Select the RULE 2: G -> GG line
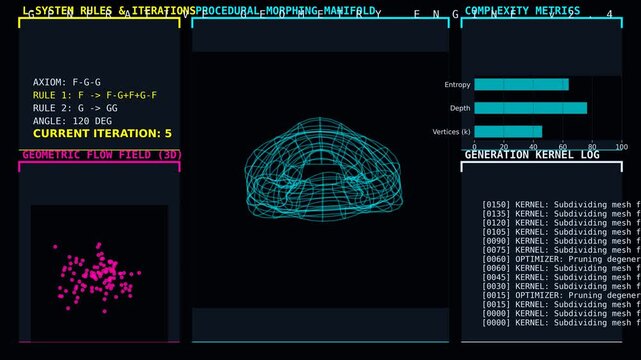 [x=75, y=108]
